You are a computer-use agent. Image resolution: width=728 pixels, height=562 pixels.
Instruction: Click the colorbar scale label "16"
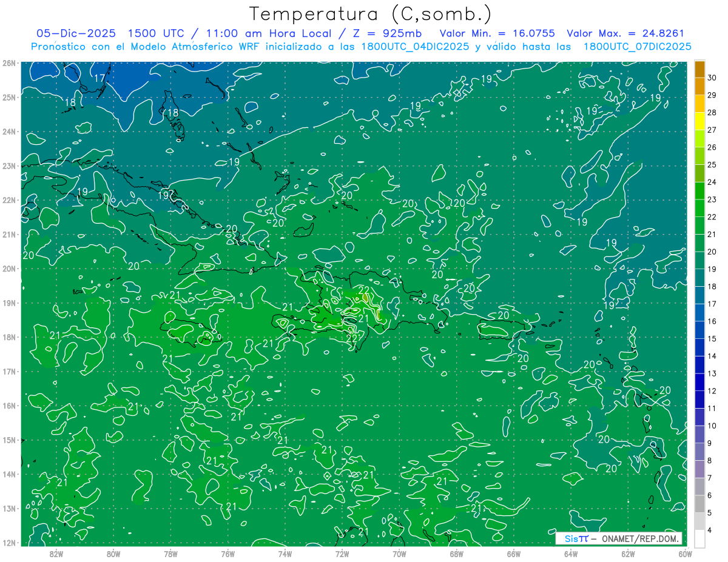(712, 321)
